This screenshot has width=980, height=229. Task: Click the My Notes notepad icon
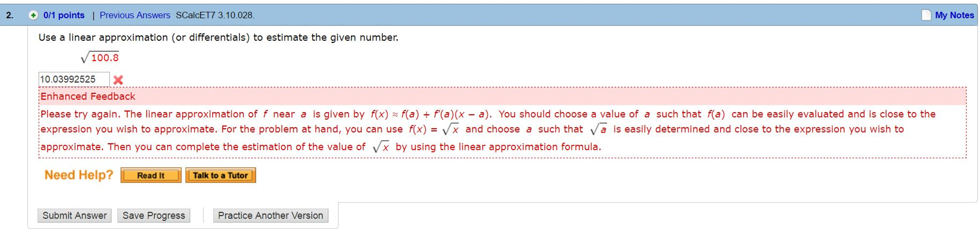click(926, 15)
